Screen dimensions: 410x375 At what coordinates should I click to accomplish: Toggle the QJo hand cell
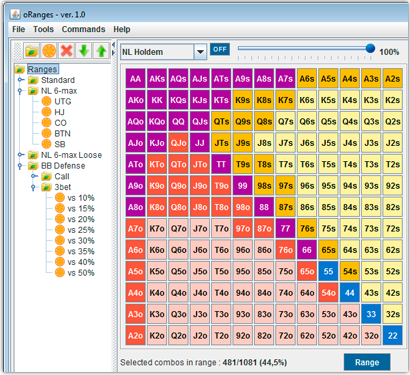point(178,143)
